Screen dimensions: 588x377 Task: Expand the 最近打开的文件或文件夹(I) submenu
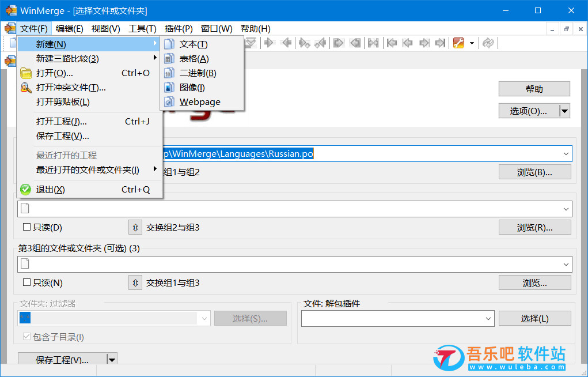90,170
